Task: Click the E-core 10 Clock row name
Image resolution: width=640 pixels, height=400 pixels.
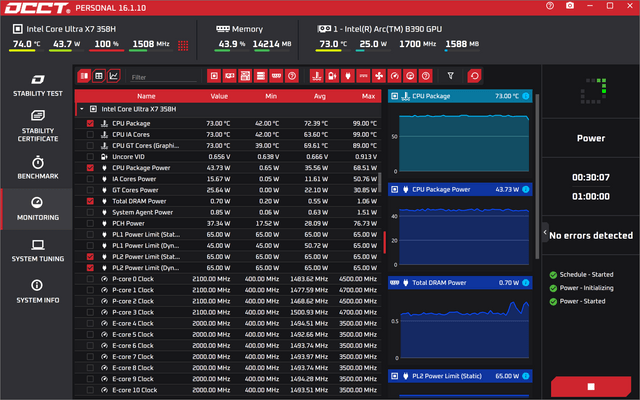Action: 134,390
